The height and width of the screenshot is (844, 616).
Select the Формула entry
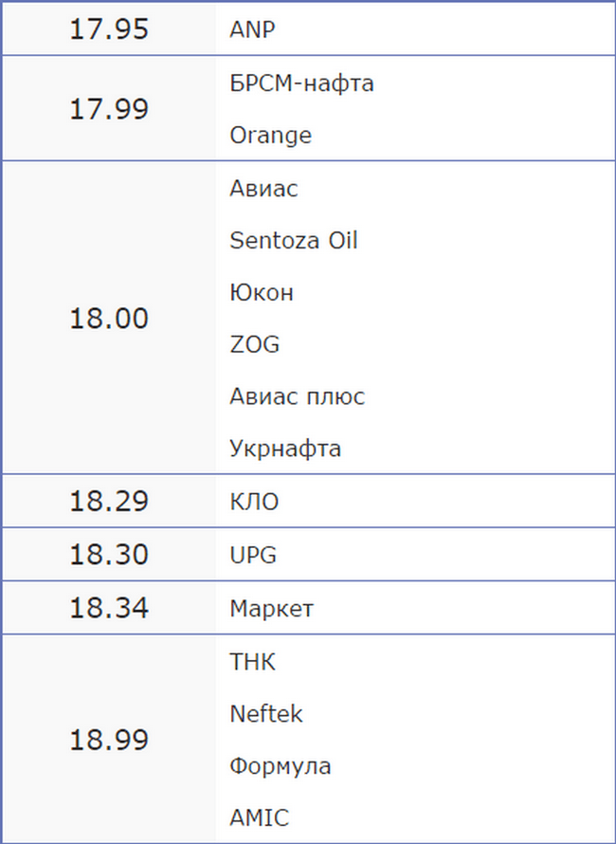pos(281,766)
